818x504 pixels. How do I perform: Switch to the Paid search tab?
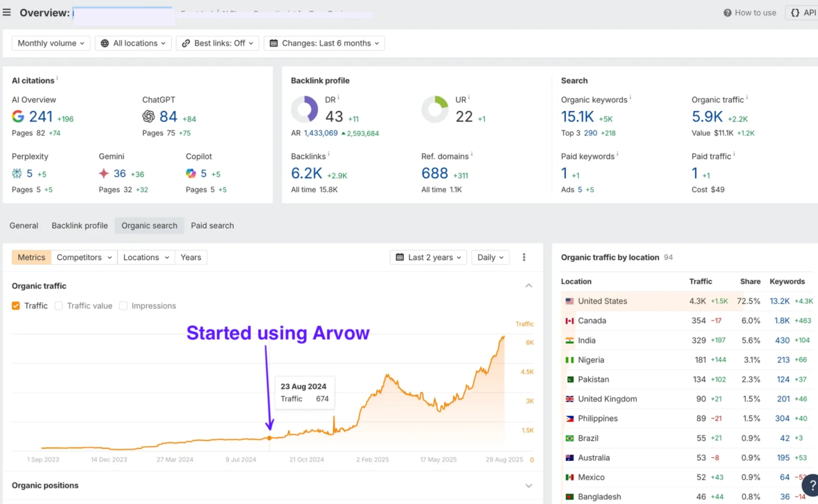pyautogui.click(x=212, y=226)
